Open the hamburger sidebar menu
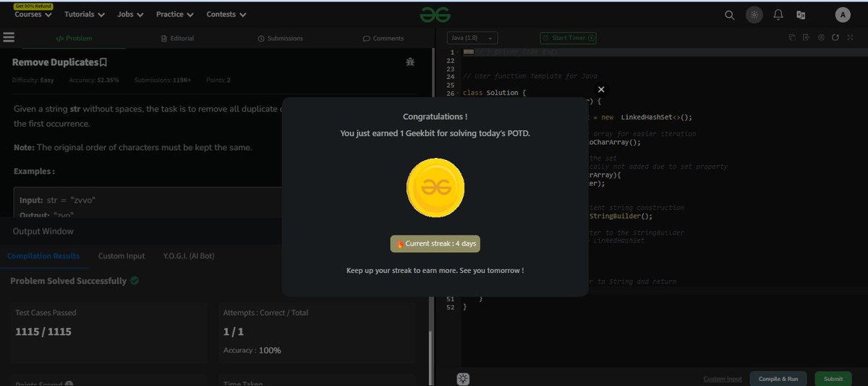The width and height of the screenshot is (868, 386). (x=9, y=38)
